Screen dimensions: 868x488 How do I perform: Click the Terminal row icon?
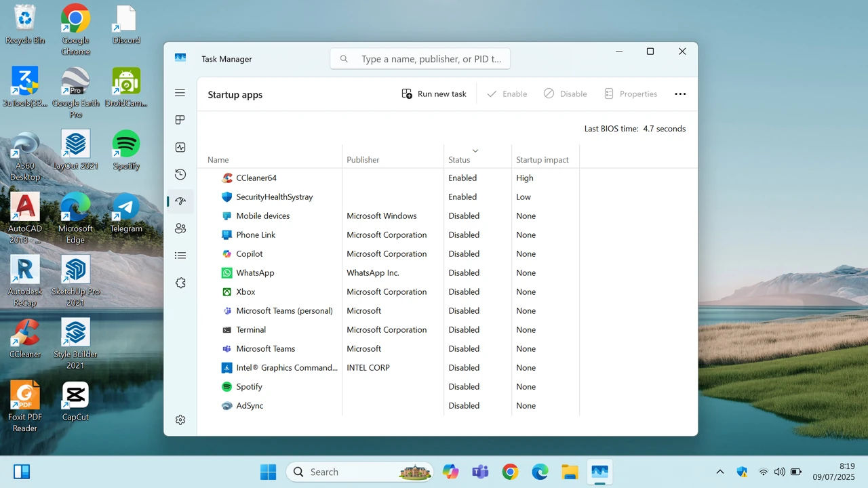pyautogui.click(x=227, y=330)
